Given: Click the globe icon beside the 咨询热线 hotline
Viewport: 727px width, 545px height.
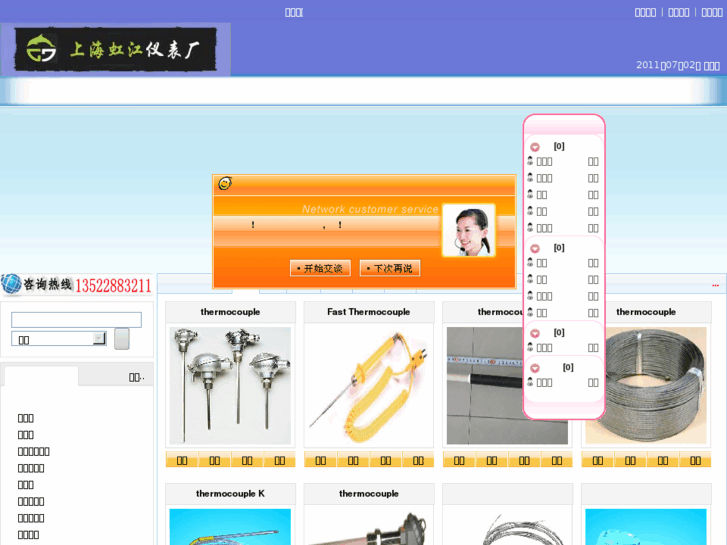Looking at the screenshot, I should pyautogui.click(x=11, y=284).
